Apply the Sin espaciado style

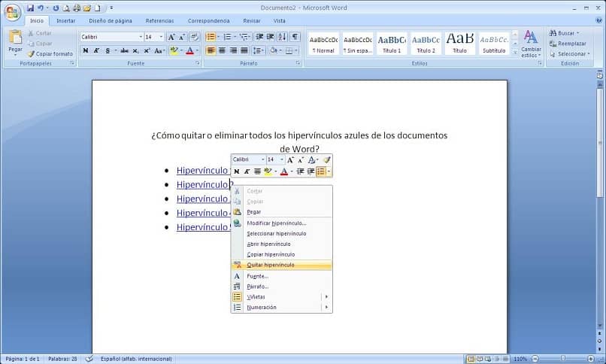[357, 44]
